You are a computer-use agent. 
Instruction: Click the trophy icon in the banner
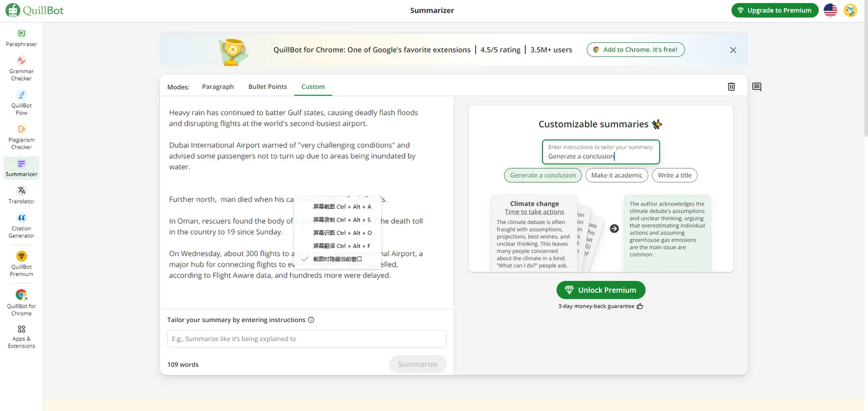pos(233,52)
